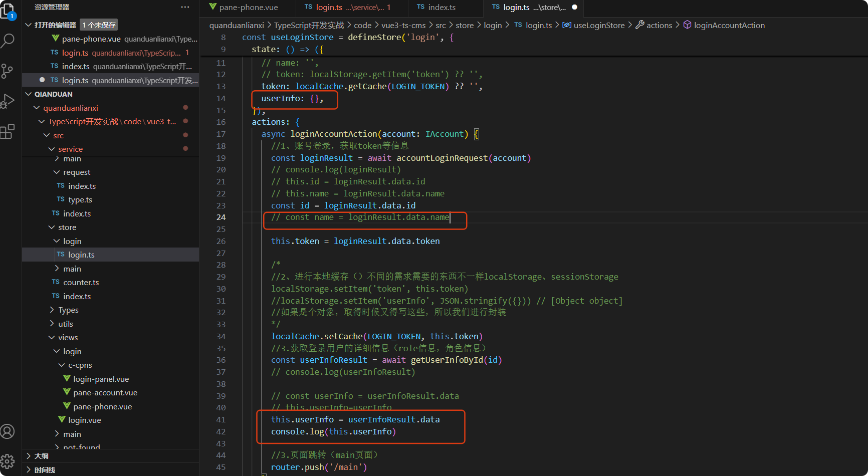Click breadcrumb segment store
The image size is (868, 476).
tap(465, 25)
